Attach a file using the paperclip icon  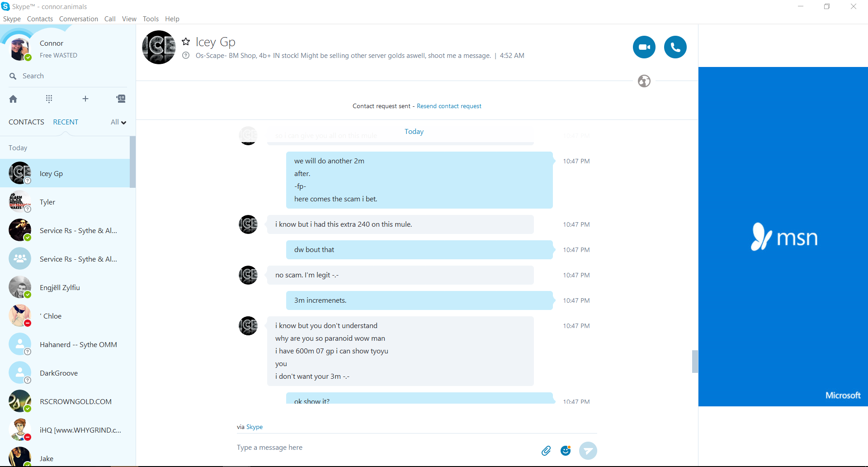[546, 451]
